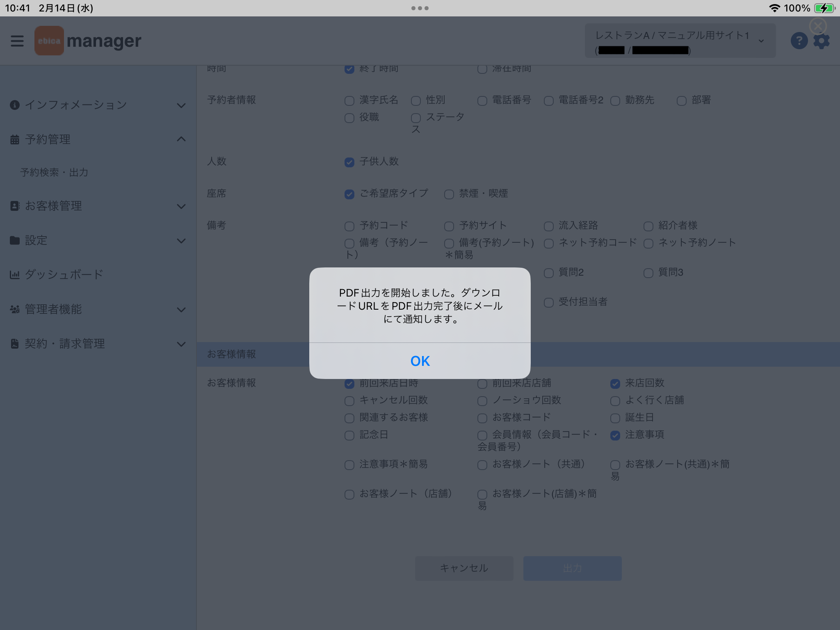Toggle the お客様ノート（店舗） checkbox
Image resolution: width=840 pixels, height=630 pixels.
click(x=349, y=495)
